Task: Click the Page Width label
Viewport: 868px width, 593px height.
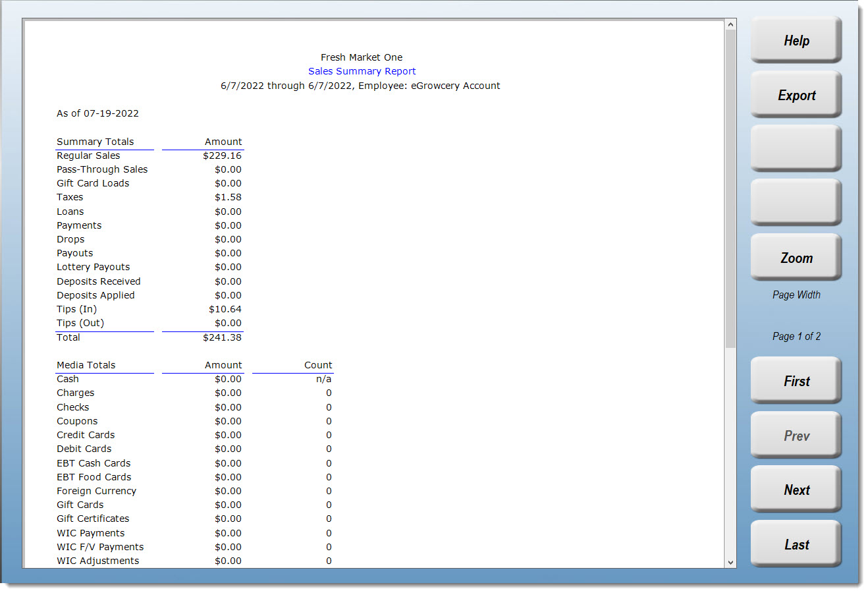Action: tap(796, 295)
